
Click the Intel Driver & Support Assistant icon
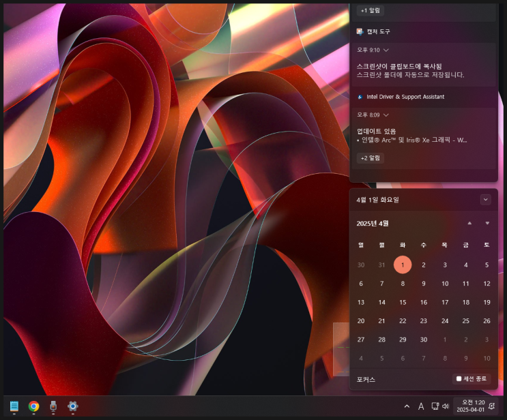pos(360,97)
